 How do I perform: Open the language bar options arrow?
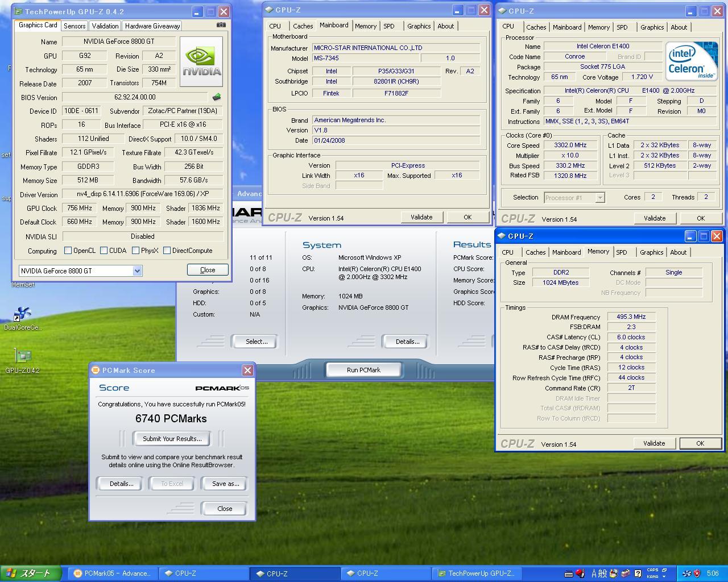click(x=664, y=577)
